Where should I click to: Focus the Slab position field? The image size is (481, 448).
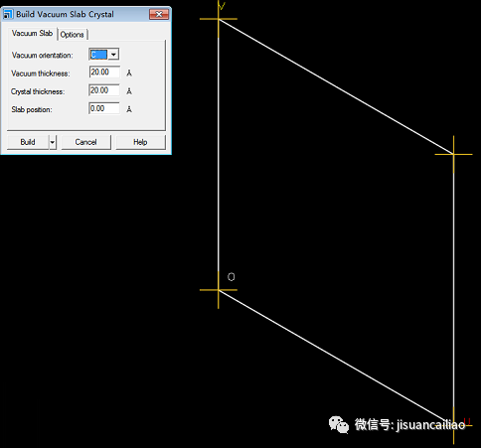pyautogui.click(x=104, y=108)
